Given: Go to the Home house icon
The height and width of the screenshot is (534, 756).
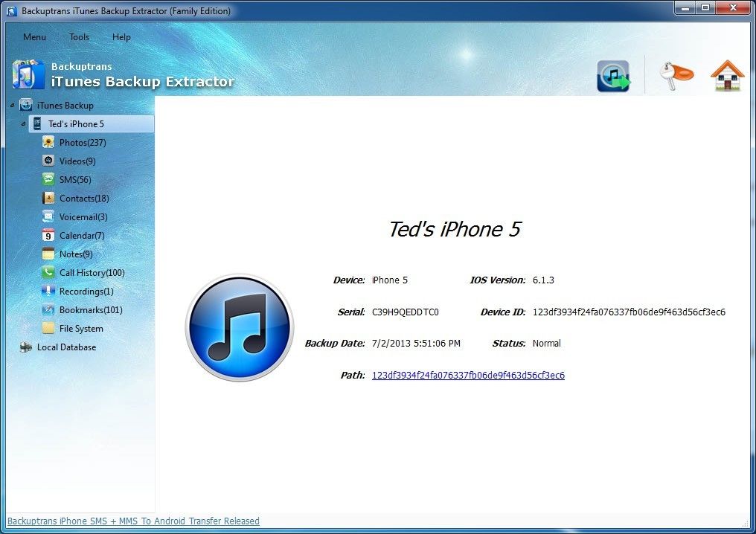Looking at the screenshot, I should (727, 75).
